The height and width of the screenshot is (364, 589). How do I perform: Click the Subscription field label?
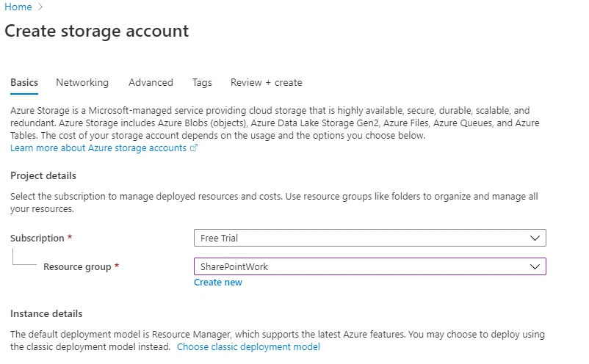coord(37,239)
